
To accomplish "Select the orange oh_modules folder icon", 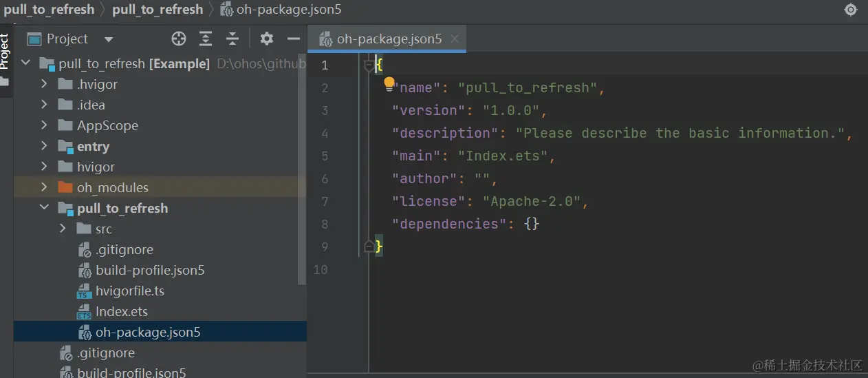I will [65, 187].
